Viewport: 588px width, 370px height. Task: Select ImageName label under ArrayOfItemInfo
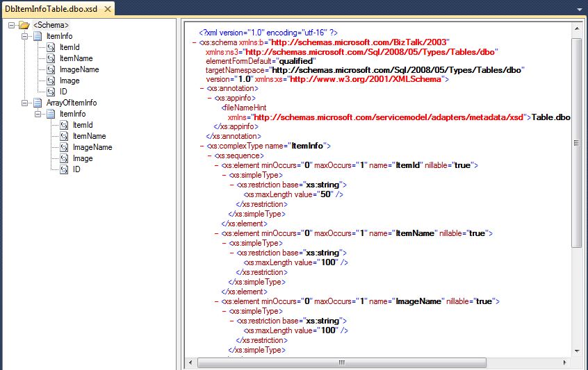(x=92, y=147)
